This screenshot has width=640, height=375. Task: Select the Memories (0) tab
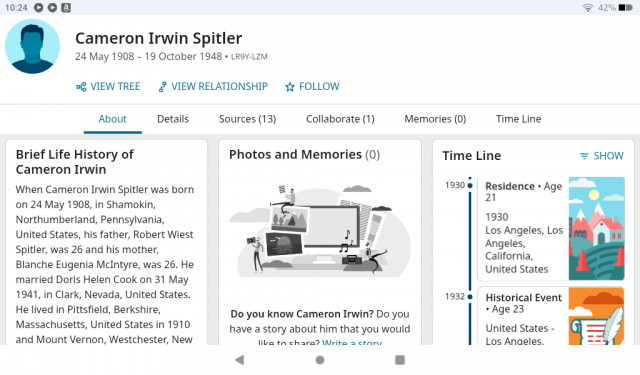tap(435, 119)
